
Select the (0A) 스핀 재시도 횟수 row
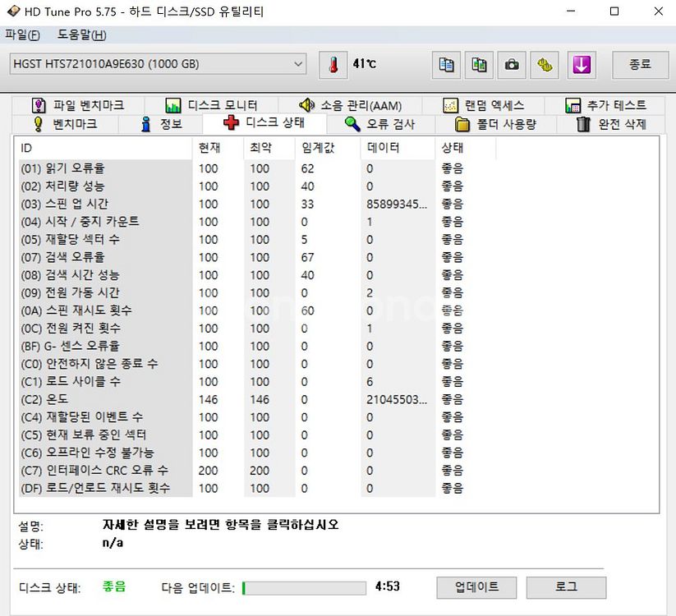pos(257,310)
